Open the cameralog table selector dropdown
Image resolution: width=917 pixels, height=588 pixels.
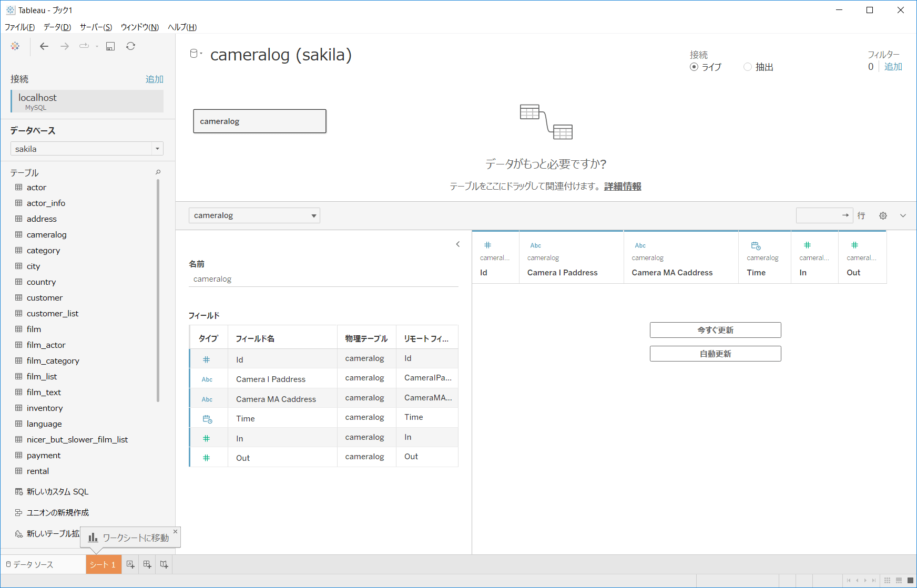point(254,215)
